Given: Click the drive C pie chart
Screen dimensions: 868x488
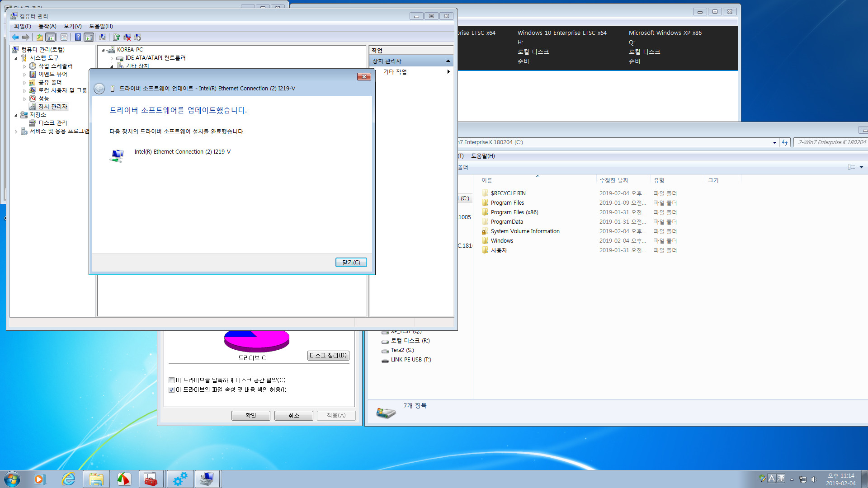Looking at the screenshot, I should click(256, 341).
